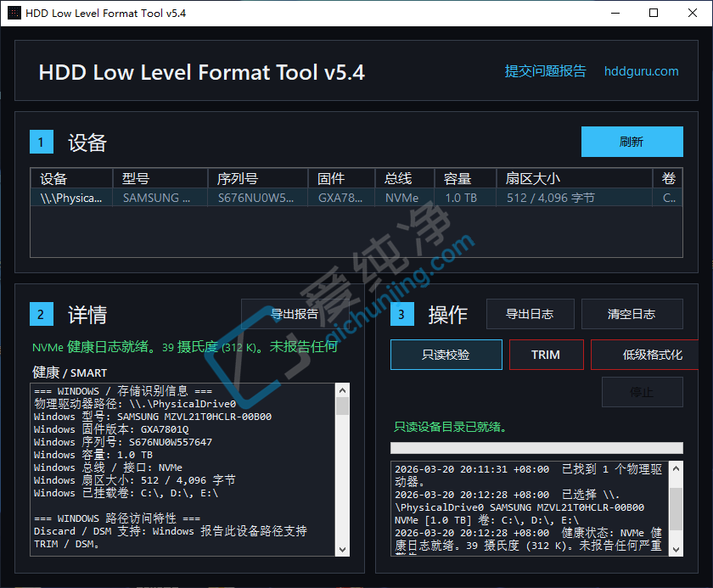Click the 序列号 column header
Viewport: 713px width, 588px height.
pos(258,178)
